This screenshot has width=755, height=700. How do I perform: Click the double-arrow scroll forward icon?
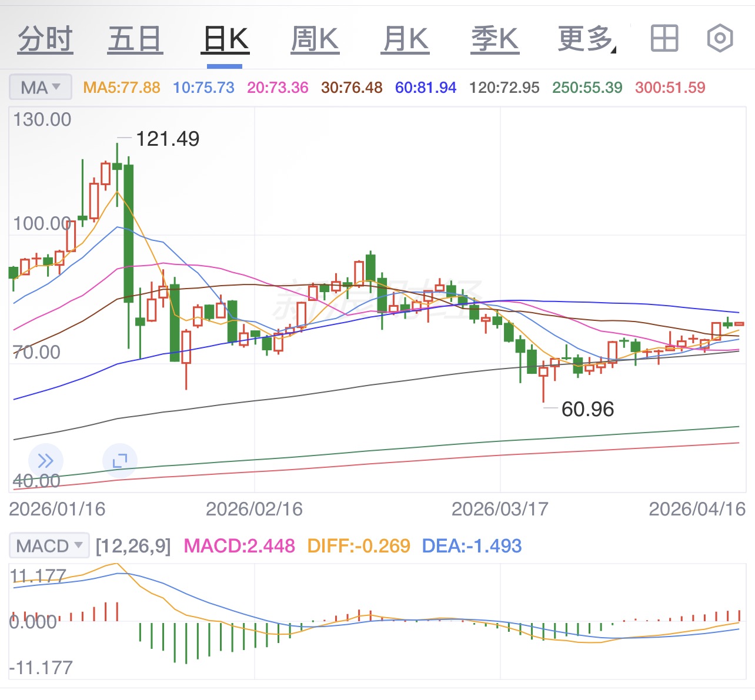coord(45,461)
